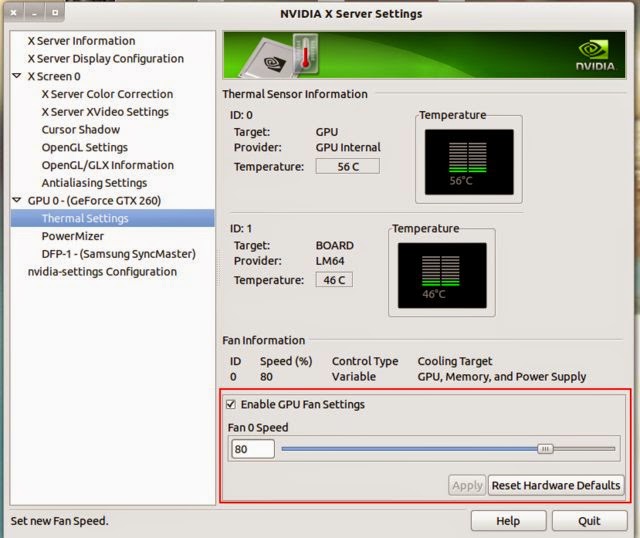Select Antialiasing Settings

[94, 183]
